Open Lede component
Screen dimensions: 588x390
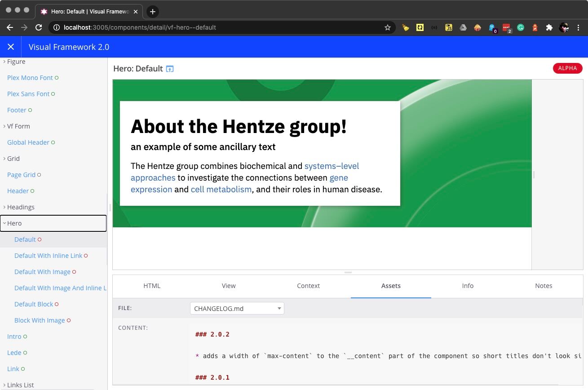14,353
